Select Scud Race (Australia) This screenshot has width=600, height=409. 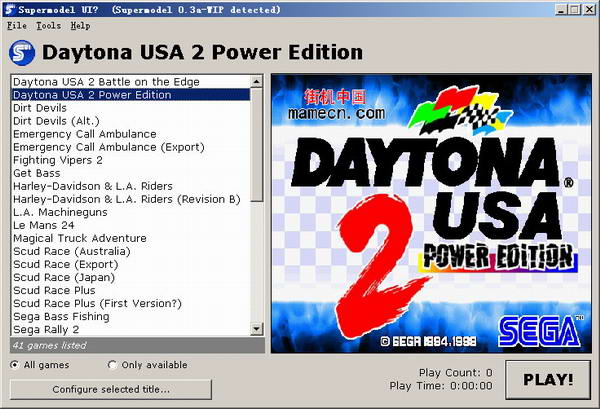click(x=131, y=251)
